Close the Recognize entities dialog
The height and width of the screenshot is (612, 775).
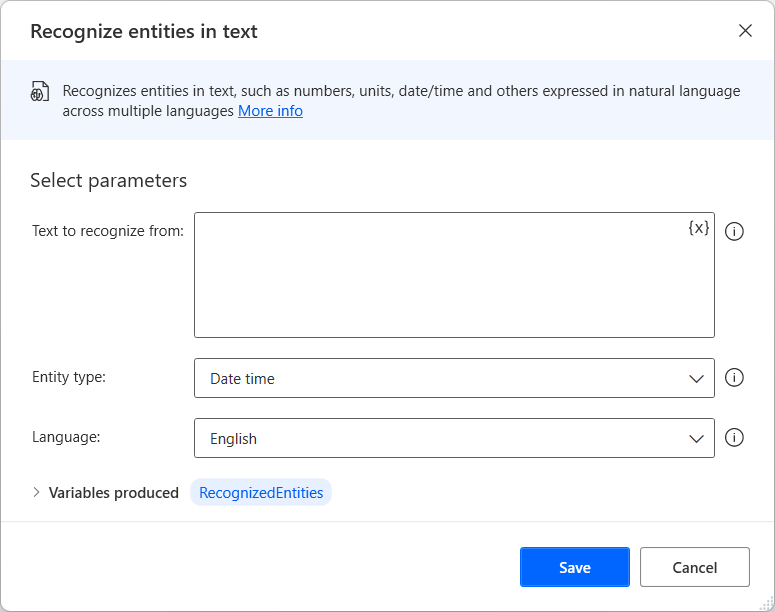745,31
